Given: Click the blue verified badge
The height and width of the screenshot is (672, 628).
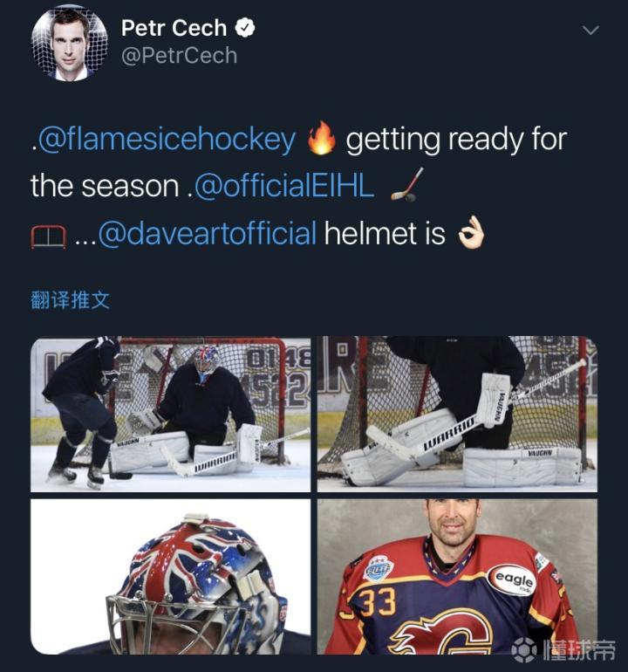Looking at the screenshot, I should point(247,28).
